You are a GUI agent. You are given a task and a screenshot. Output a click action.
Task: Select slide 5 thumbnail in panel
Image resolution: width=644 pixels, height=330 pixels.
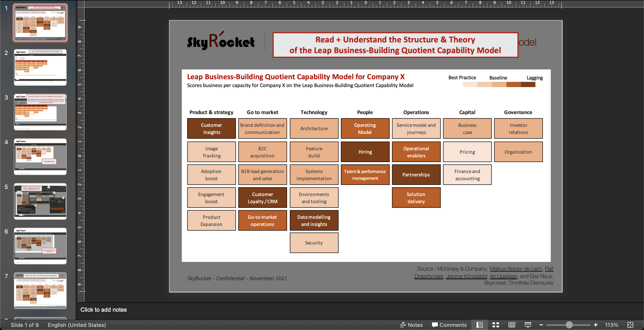pyautogui.click(x=40, y=201)
